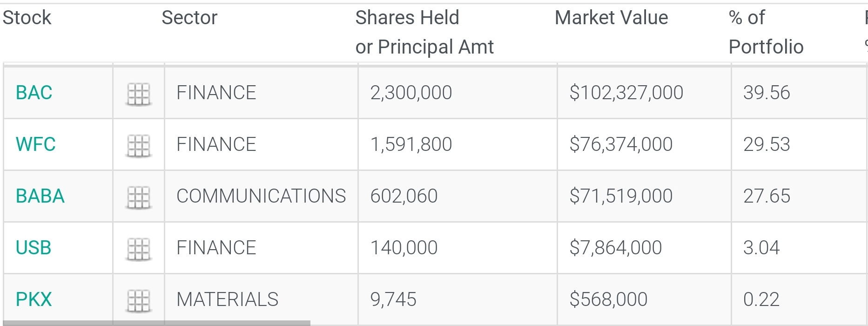This screenshot has width=868, height=326.
Task: Click the grid icon in the BAC row
Action: point(138,94)
